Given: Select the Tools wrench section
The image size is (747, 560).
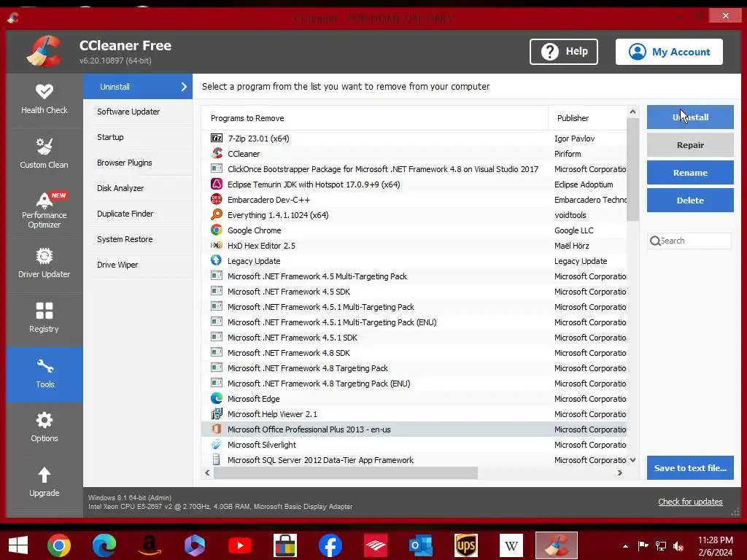Looking at the screenshot, I should click(44, 374).
